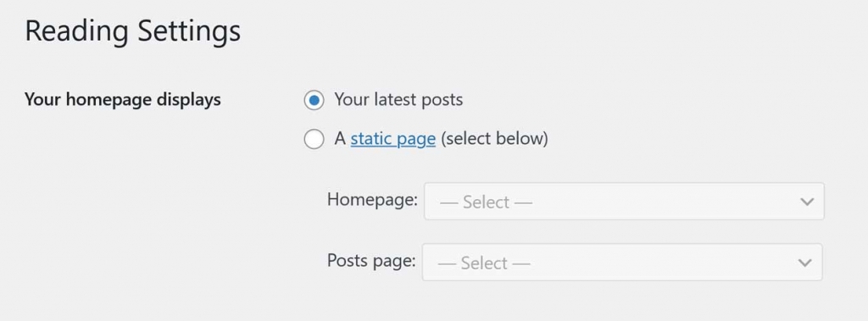The width and height of the screenshot is (868, 321).
Task: Click the empty circle beside static page
Action: pos(314,139)
